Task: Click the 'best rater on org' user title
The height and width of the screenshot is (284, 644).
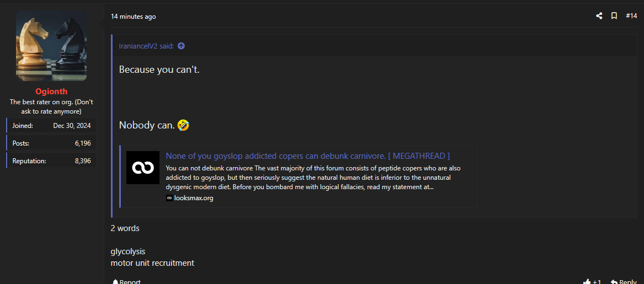Action: point(51,106)
